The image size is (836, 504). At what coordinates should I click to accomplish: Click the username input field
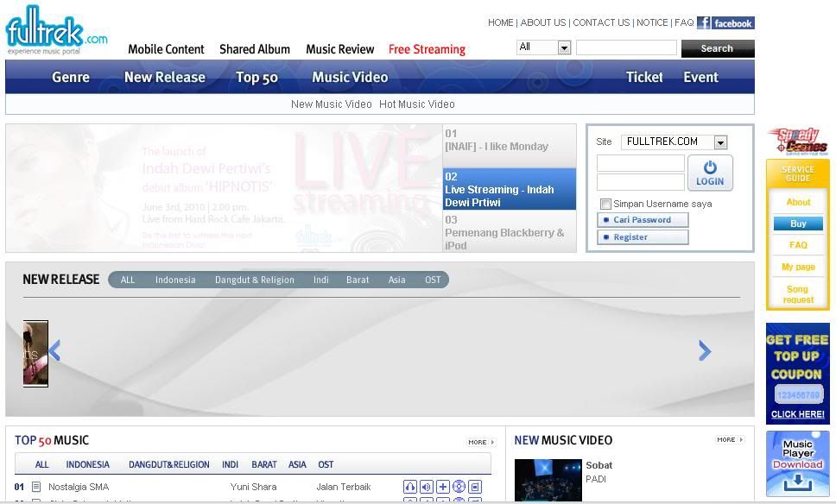[x=640, y=164]
